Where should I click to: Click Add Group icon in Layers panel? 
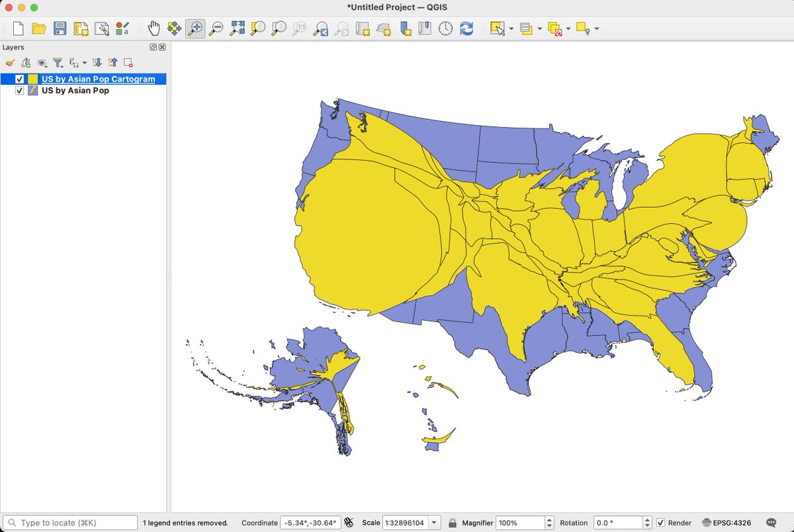pos(26,62)
